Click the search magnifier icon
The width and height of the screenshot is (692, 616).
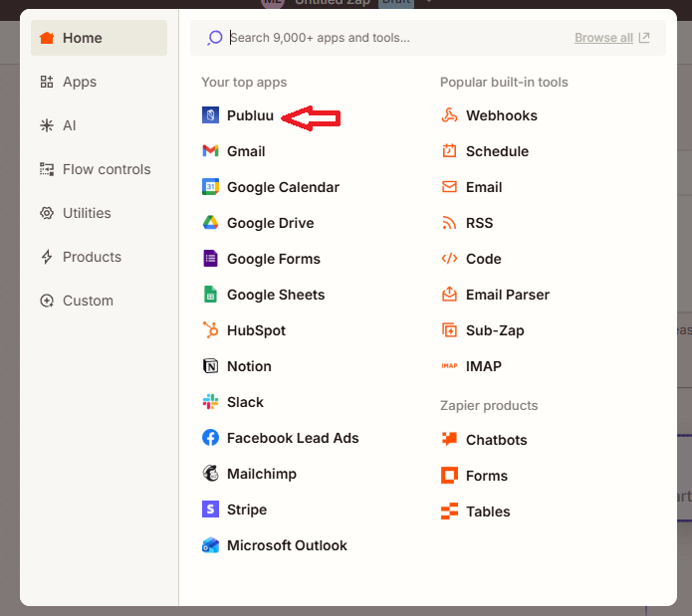click(215, 38)
